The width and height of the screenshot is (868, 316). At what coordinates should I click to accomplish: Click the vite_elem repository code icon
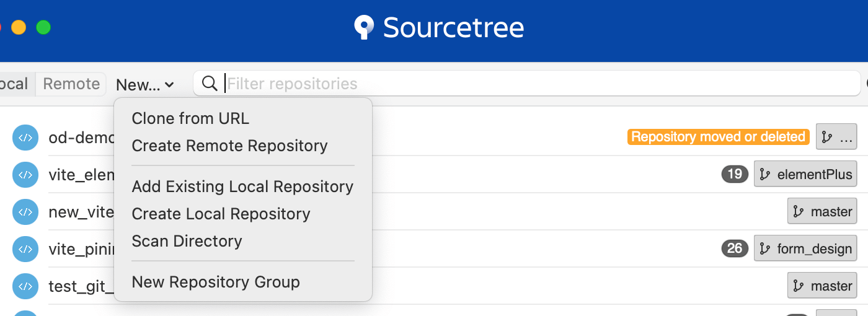tap(25, 175)
